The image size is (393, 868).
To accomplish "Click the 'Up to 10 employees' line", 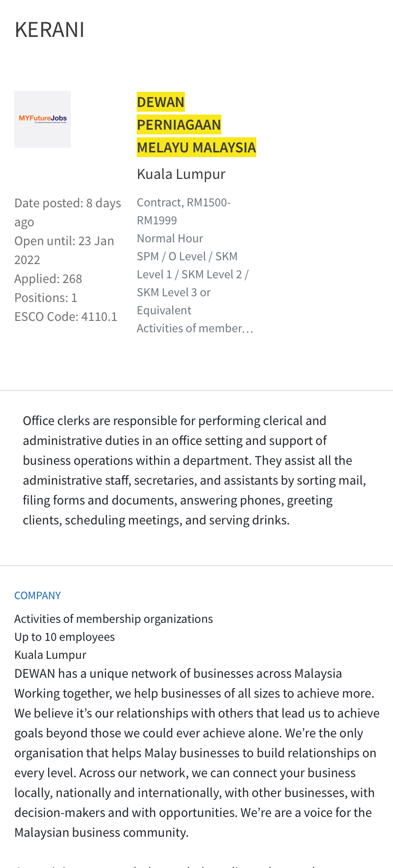I will point(64,637).
